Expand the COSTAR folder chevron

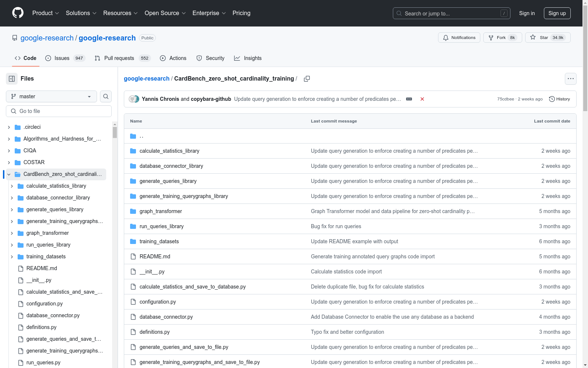click(x=9, y=162)
